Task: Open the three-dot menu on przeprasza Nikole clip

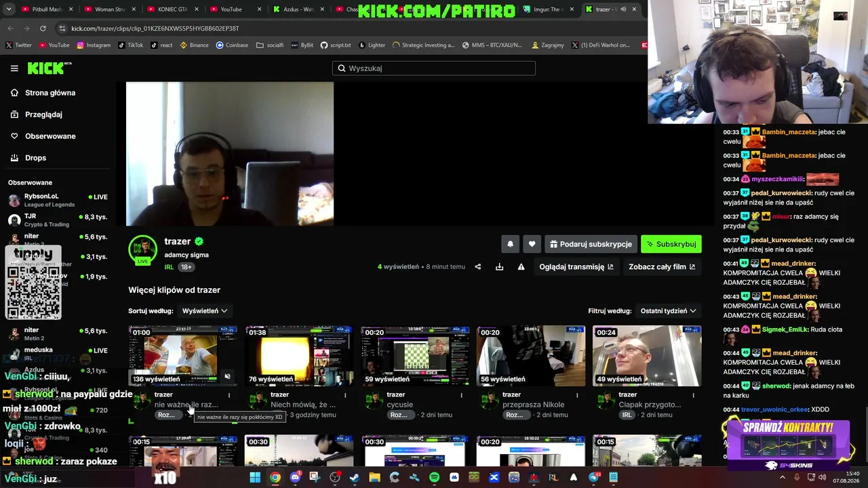Action: coord(577,395)
